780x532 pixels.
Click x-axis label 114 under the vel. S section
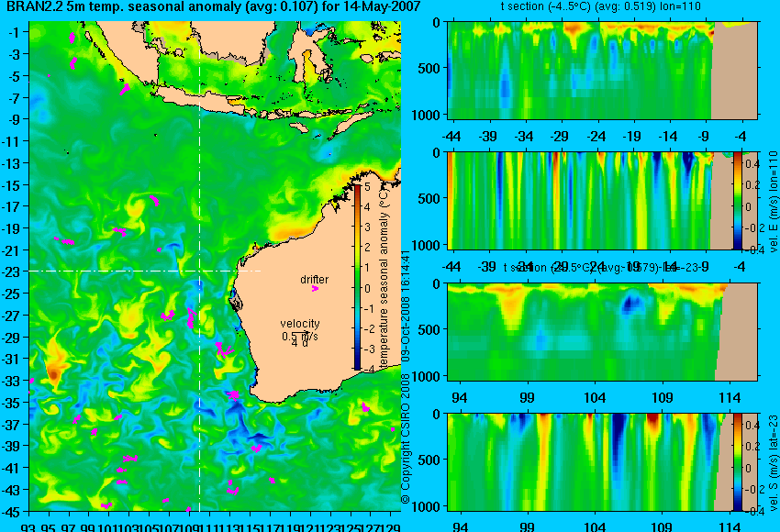click(x=730, y=527)
